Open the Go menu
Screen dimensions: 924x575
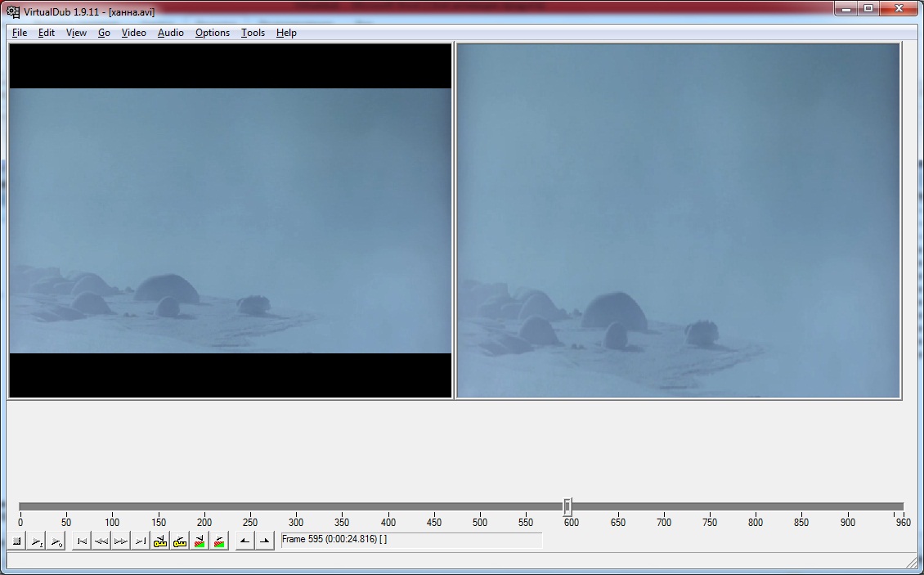click(105, 33)
